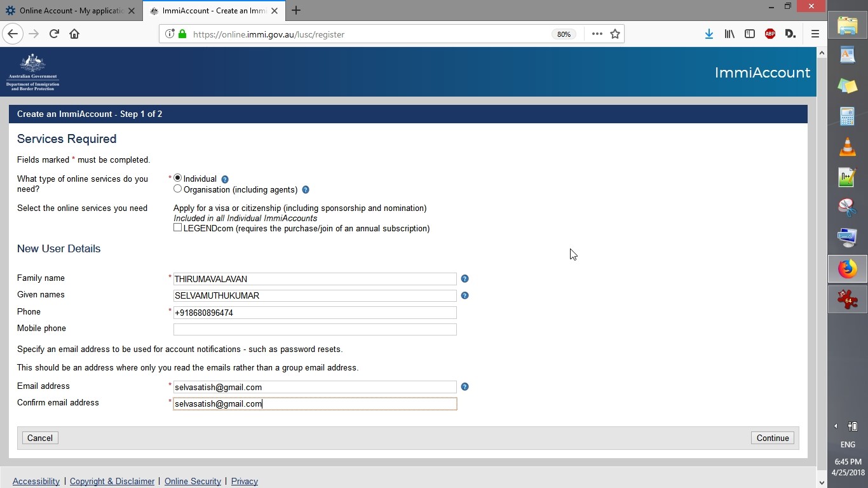Click the Given names input field
This screenshot has width=868, height=488.
point(315,295)
